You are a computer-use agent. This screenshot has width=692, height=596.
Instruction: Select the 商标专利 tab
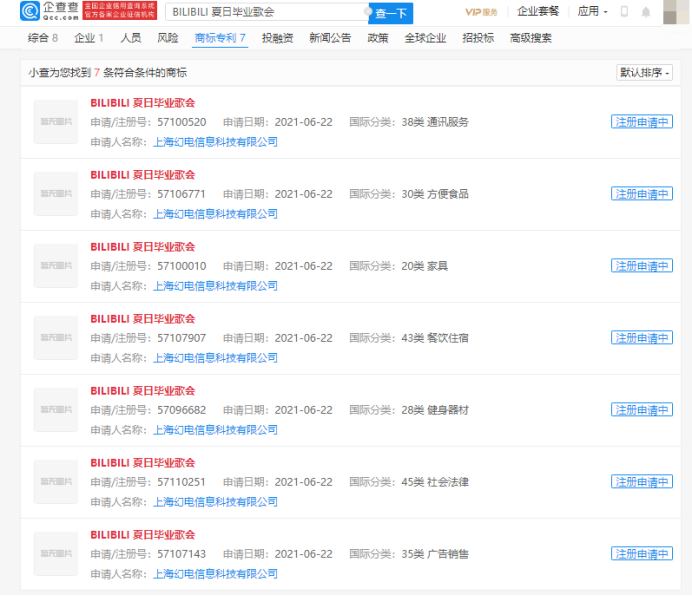coord(220,38)
